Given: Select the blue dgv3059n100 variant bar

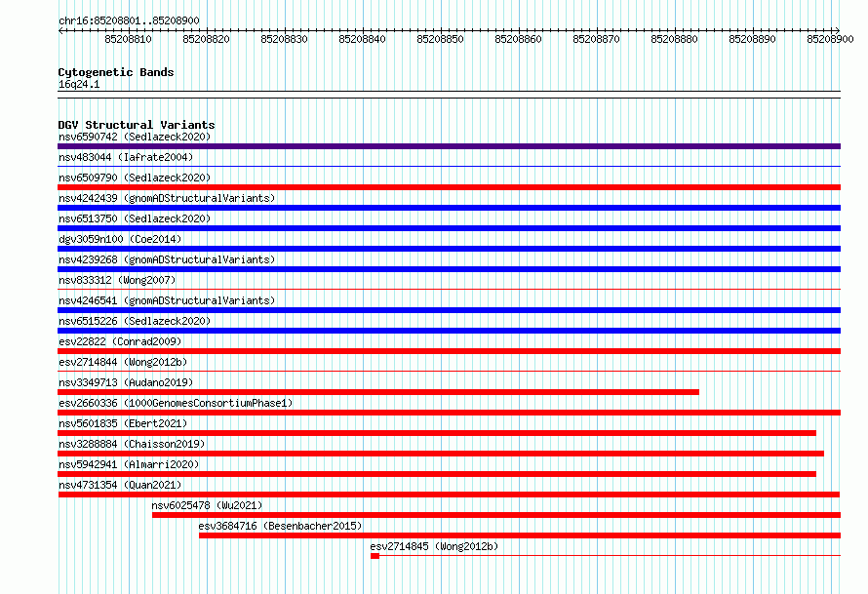Looking at the screenshot, I should tap(449, 249).
